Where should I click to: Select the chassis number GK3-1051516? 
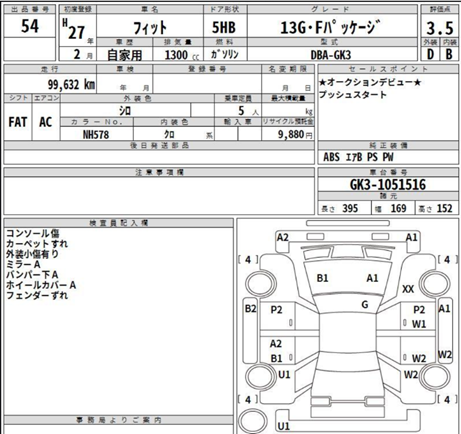[388, 184]
